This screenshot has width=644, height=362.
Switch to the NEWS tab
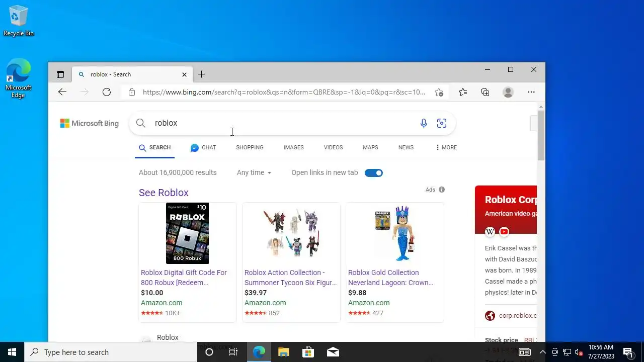coord(406,147)
